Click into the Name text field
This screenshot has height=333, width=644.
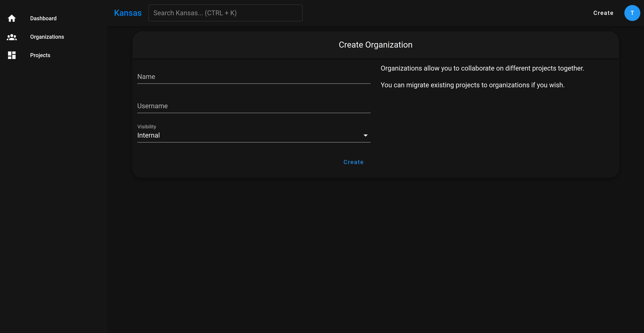point(254,77)
